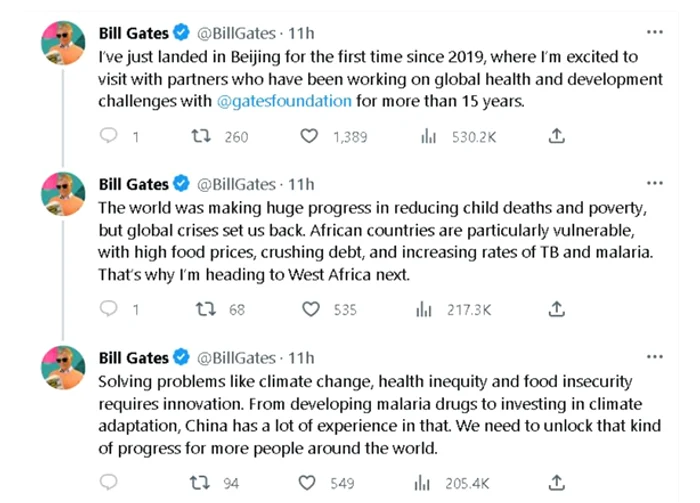Open more options on the second tweet
This screenshot has width=700, height=503.
point(654,183)
